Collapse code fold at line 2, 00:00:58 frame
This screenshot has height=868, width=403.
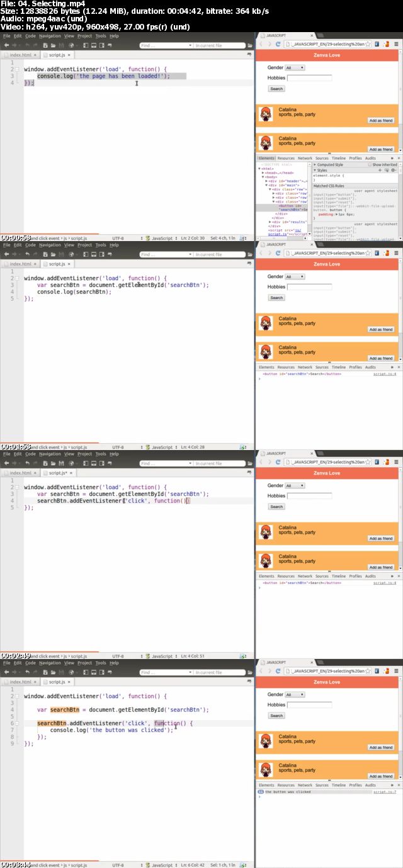pos(17,69)
